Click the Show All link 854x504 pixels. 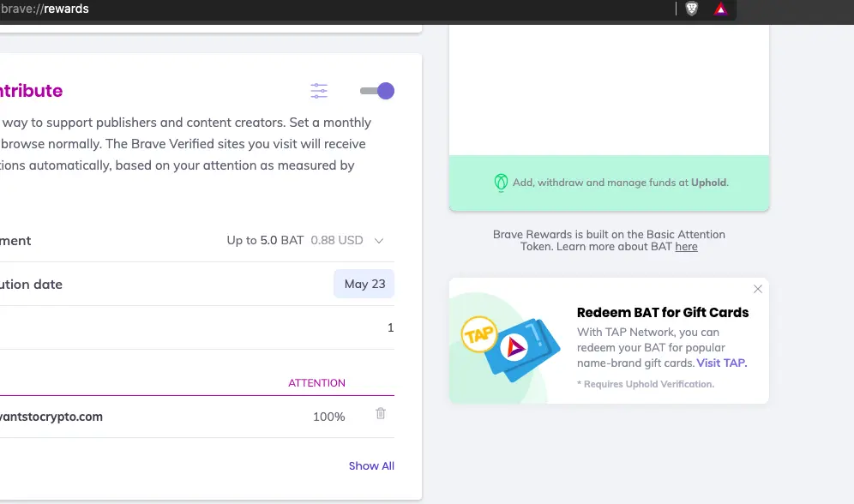[371, 466]
